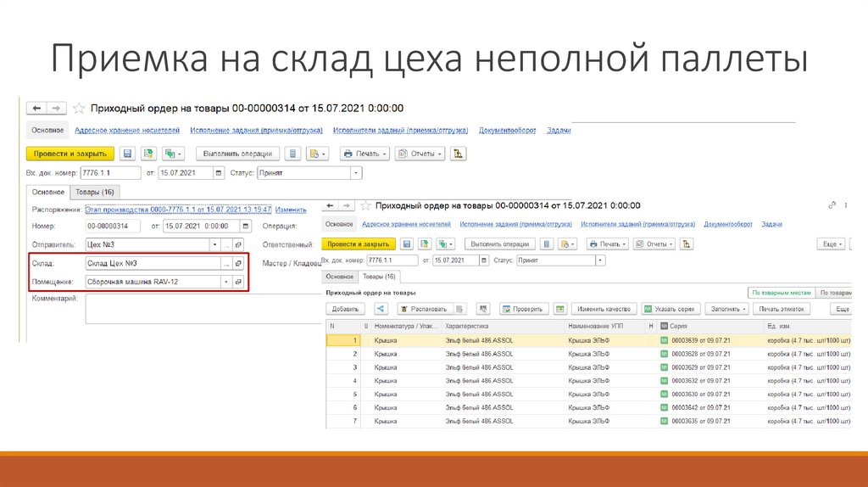Image resolution: width=868 pixels, height=487 pixels.
Task: Click the calendar icon of the Номер date field
Action: pyautogui.click(x=246, y=227)
